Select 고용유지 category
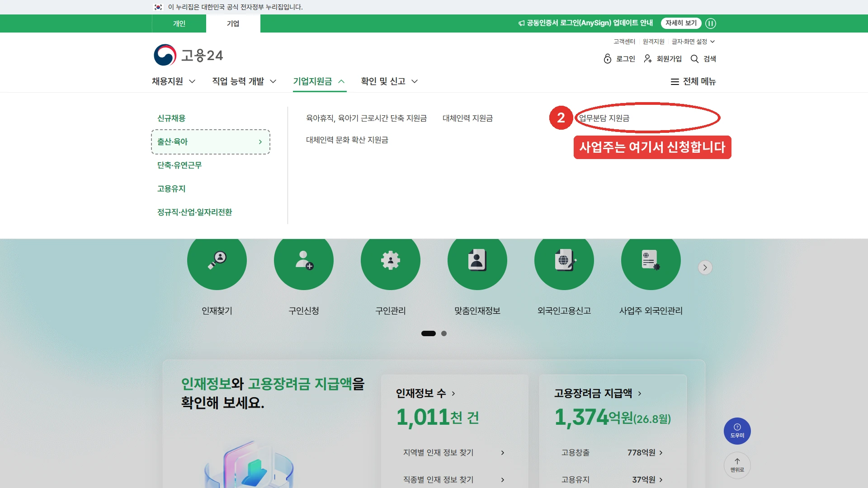 coord(171,189)
